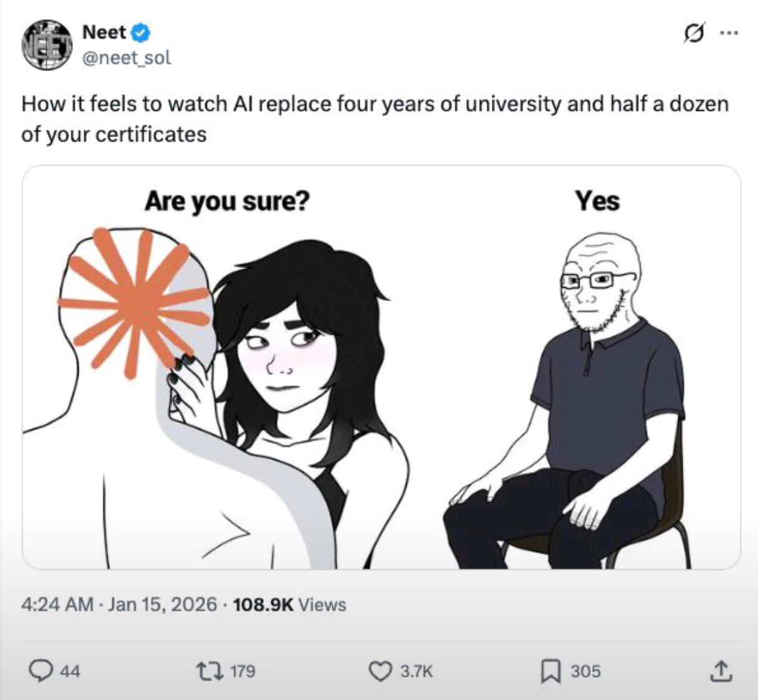Click the 3.7K likes count
The height and width of the screenshot is (700, 758).
pos(416,671)
